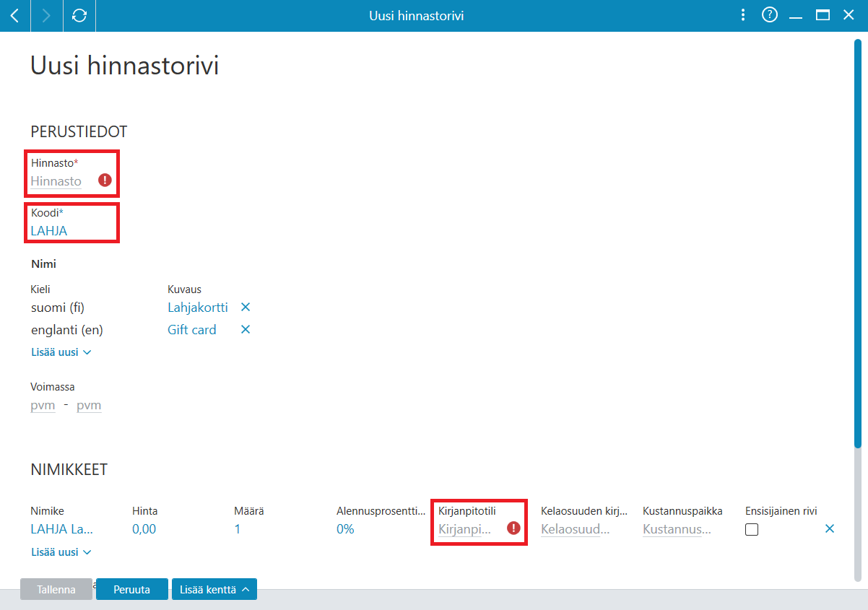The height and width of the screenshot is (610, 868).
Task: Expand Lisää uusi under the Nimi languages
Action: [61, 352]
